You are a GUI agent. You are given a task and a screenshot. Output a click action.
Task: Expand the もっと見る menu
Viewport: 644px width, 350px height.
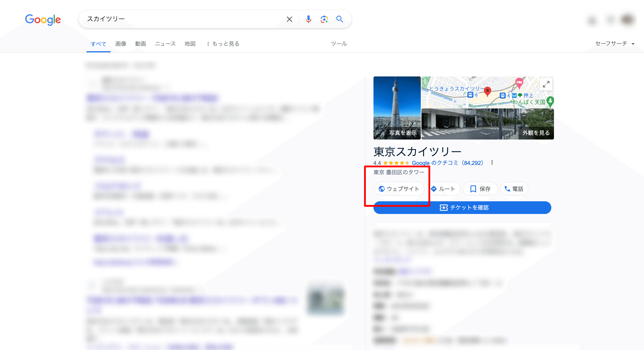coord(223,44)
